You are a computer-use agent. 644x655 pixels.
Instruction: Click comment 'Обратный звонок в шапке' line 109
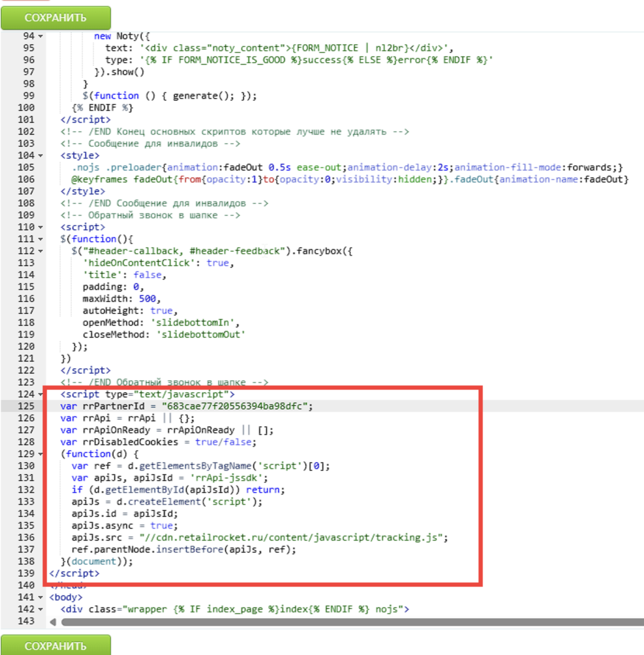(150, 215)
